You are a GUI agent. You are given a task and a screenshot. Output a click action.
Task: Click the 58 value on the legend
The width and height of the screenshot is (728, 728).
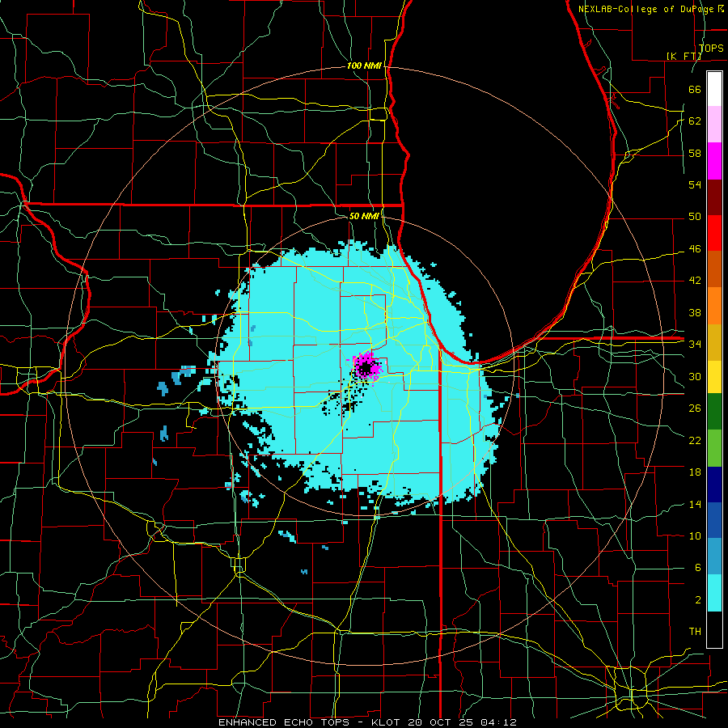(x=695, y=153)
